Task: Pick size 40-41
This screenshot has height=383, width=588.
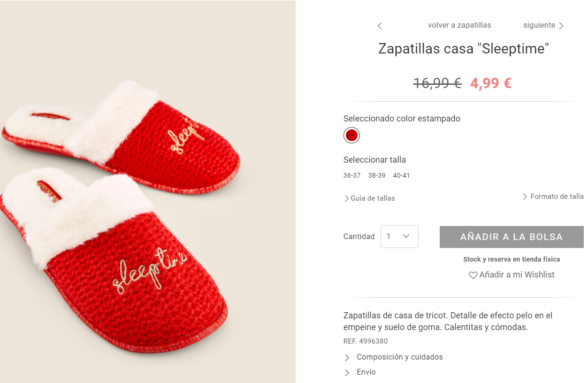Action: (x=401, y=176)
